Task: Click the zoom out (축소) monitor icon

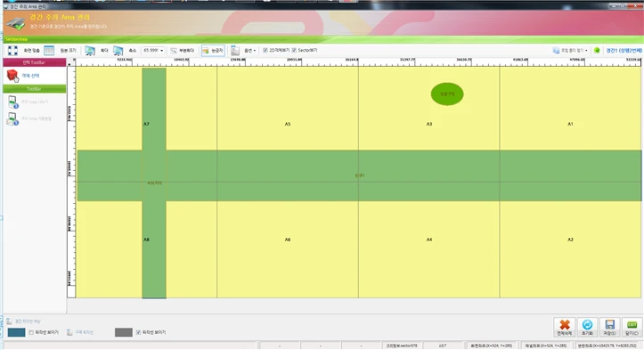Action: pyautogui.click(x=118, y=51)
